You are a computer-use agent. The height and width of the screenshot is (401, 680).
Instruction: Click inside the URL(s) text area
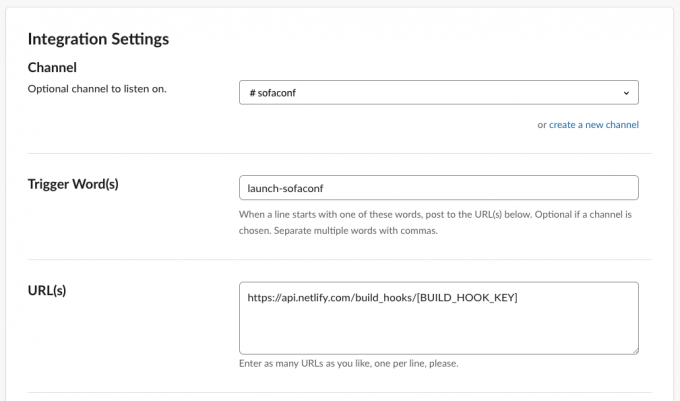click(x=438, y=318)
